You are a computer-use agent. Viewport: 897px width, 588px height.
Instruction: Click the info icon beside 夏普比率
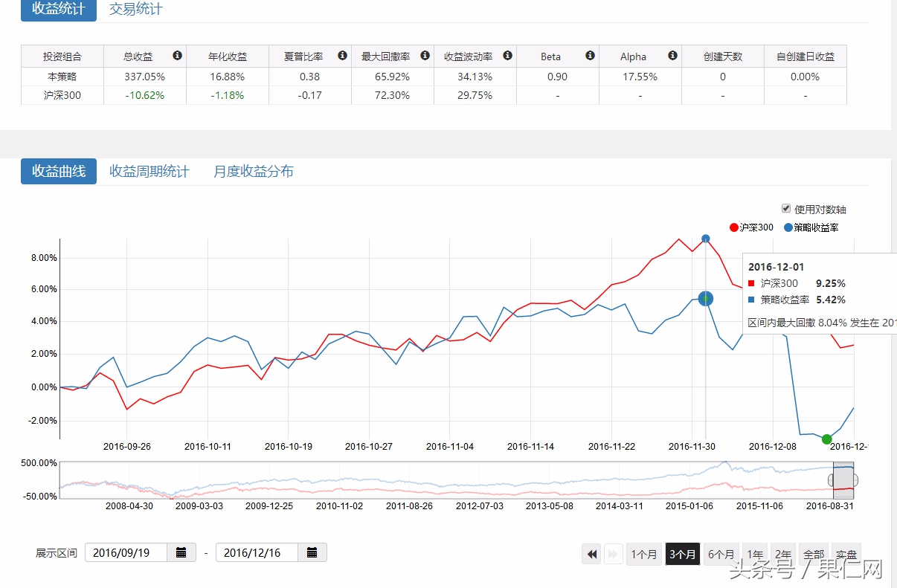click(x=342, y=56)
